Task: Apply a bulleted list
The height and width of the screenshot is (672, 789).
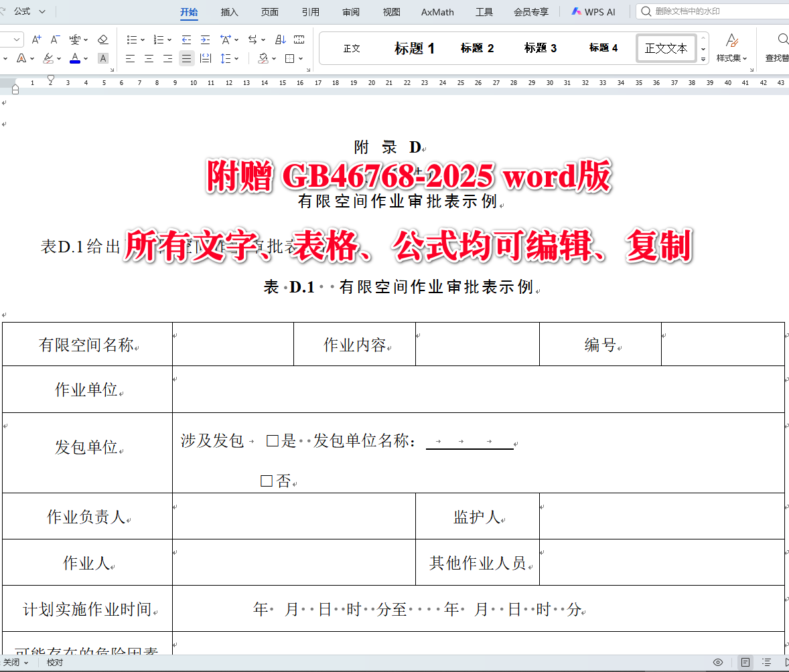Action: (131, 39)
